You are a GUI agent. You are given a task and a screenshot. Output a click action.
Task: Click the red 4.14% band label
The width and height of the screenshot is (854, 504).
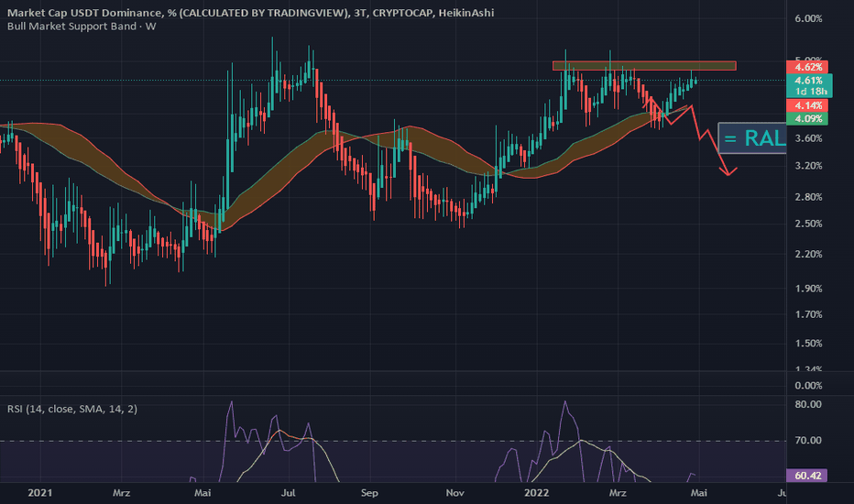point(807,105)
